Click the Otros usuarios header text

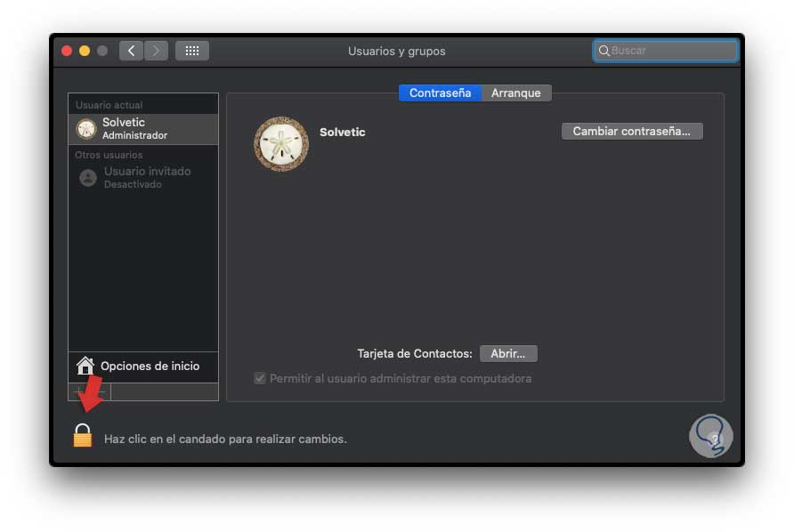[x=109, y=155]
